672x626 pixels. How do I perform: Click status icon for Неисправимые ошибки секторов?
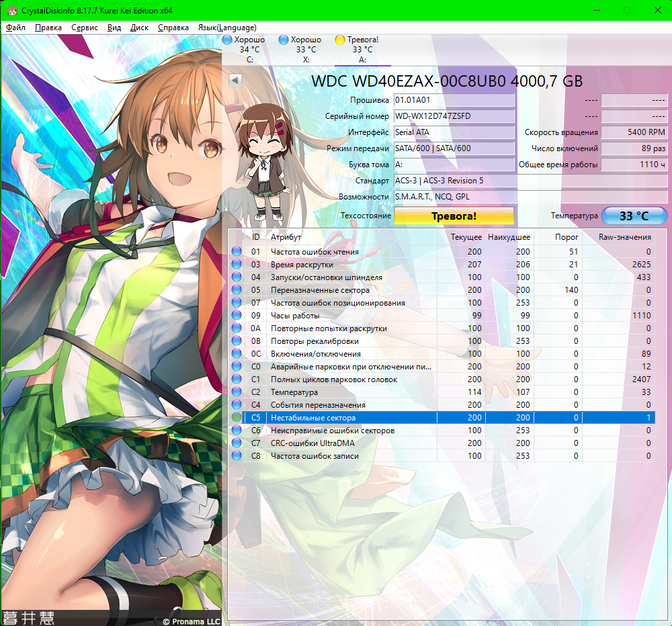click(237, 430)
